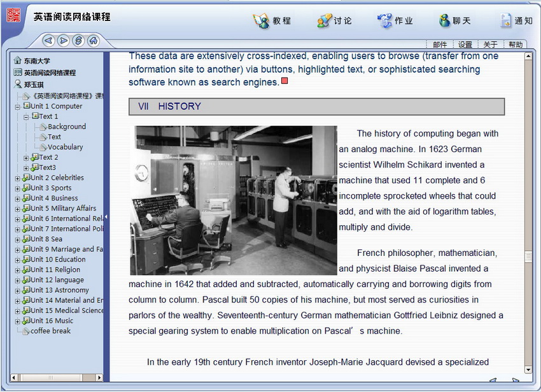Click the course icon beside 英语阅读网络课程 in sidebar
The image size is (541, 392).
point(18,72)
